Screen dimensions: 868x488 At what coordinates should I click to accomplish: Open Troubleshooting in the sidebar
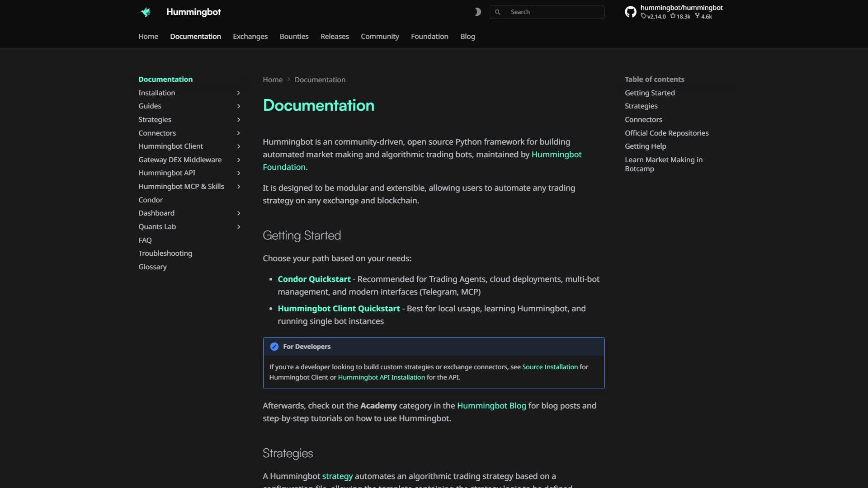[165, 253]
